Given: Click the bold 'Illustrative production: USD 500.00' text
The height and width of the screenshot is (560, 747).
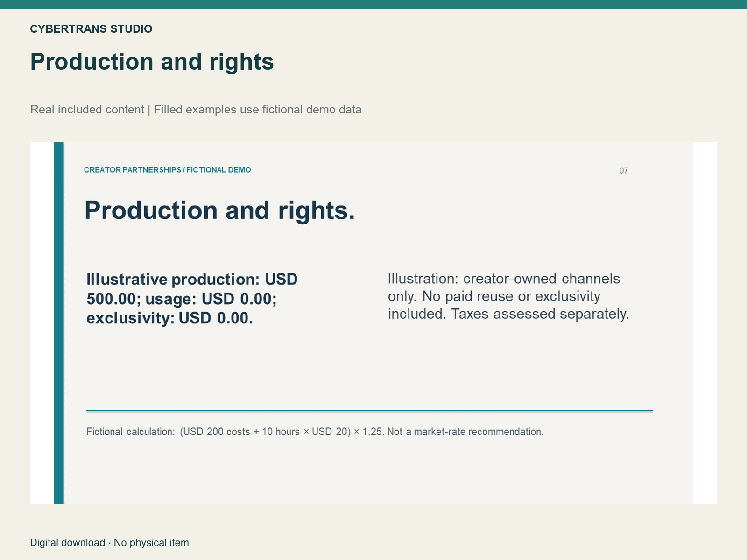Looking at the screenshot, I should click(x=192, y=299).
